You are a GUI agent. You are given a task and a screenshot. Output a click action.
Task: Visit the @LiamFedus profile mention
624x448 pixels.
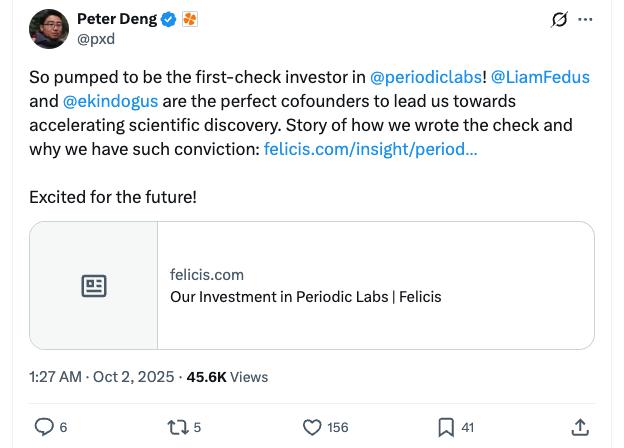tap(540, 77)
